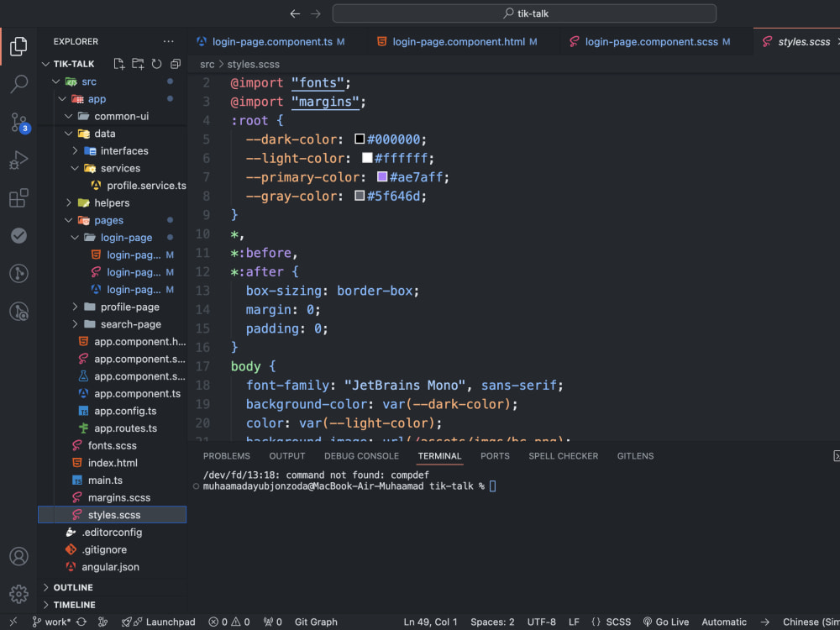Open the Extensions view icon
Viewport: 840px width, 630px height.
(18, 197)
